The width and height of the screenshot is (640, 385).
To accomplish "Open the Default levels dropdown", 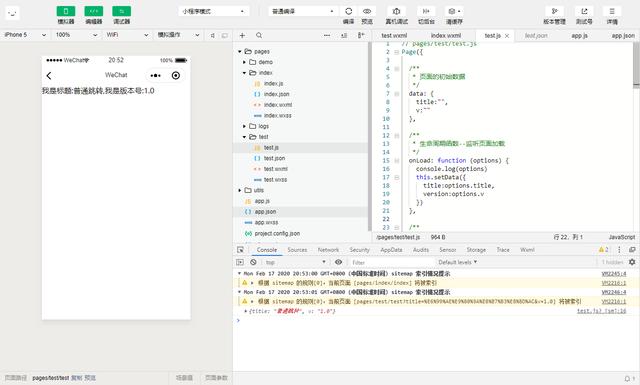I will click(458, 262).
